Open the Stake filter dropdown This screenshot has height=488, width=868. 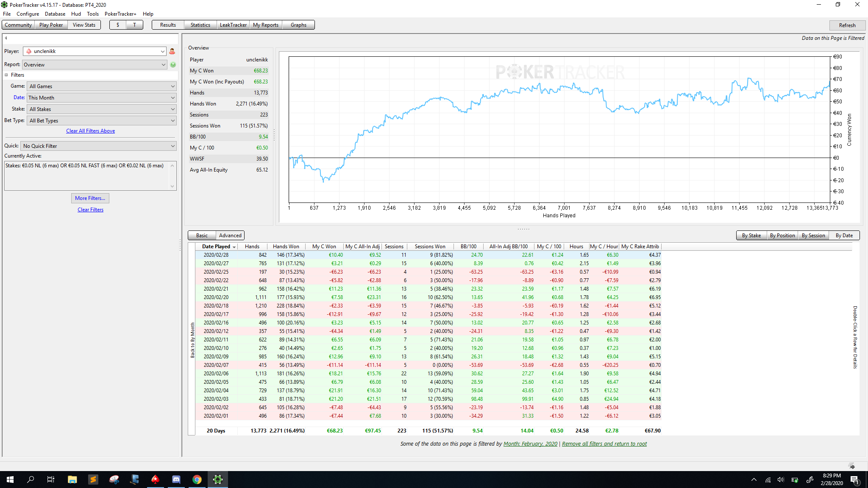pyautogui.click(x=102, y=109)
